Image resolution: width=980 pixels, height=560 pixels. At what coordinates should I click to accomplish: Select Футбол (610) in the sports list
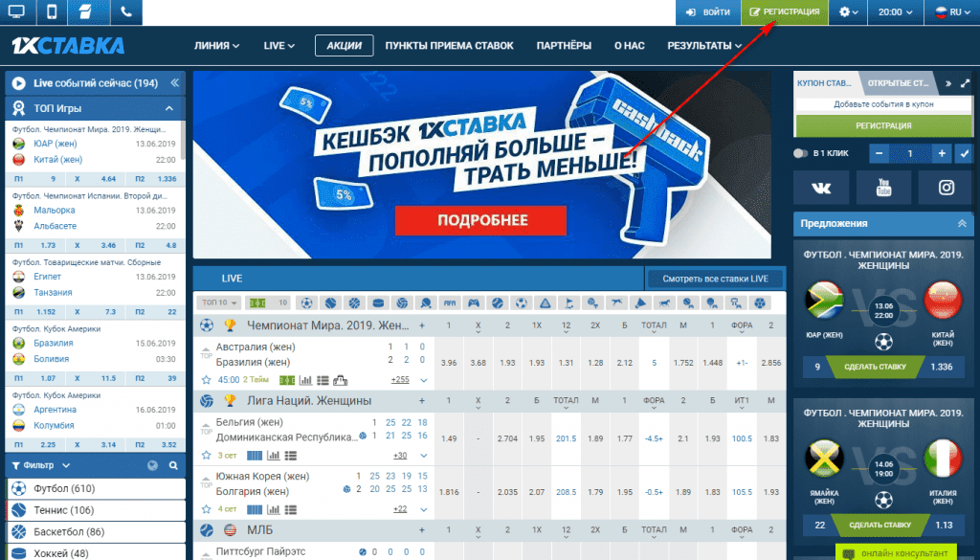point(96,488)
